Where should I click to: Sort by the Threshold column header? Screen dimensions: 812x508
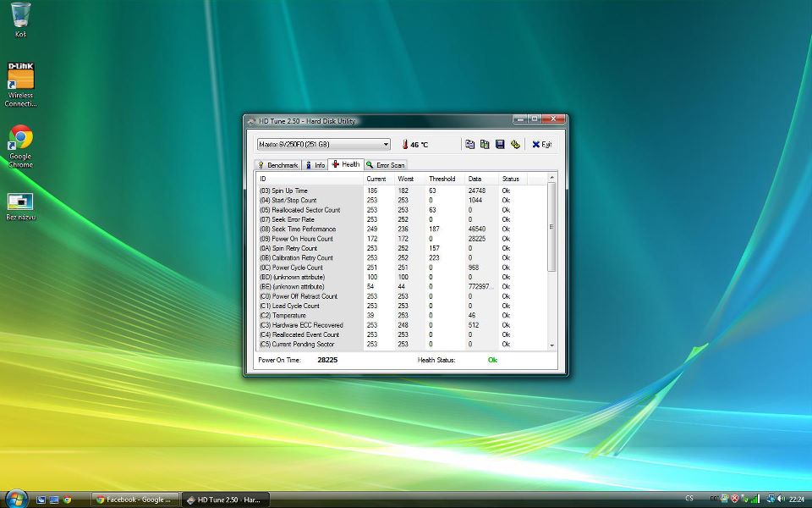pyautogui.click(x=446, y=179)
